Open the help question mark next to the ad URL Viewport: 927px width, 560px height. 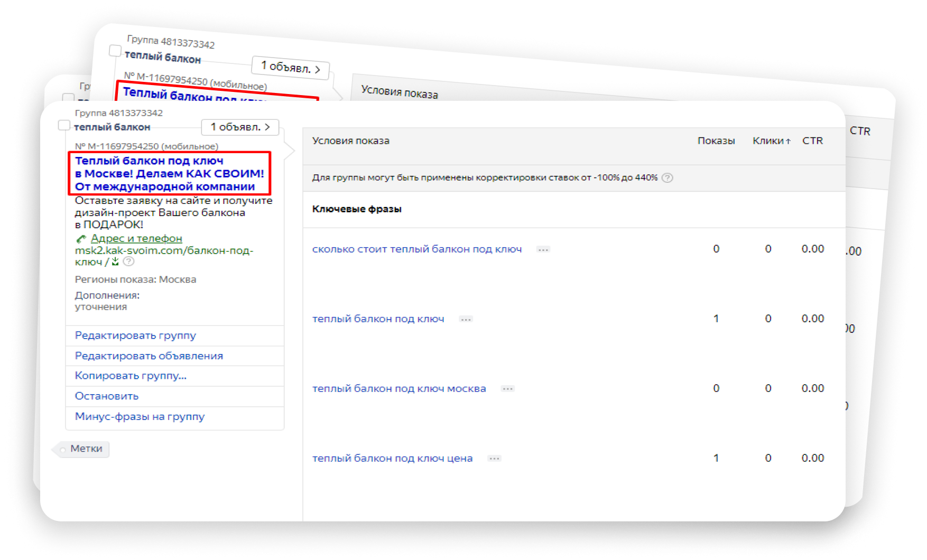click(128, 262)
